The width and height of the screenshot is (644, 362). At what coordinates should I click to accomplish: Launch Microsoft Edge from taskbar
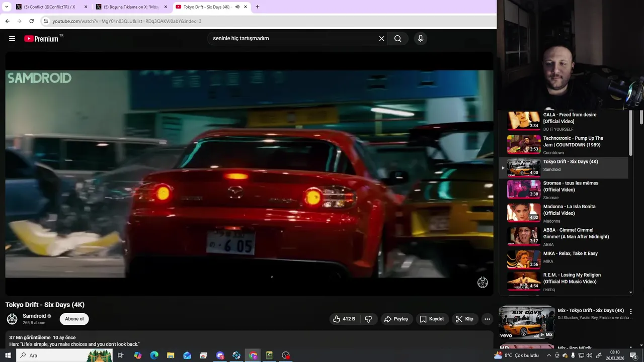[x=154, y=355]
